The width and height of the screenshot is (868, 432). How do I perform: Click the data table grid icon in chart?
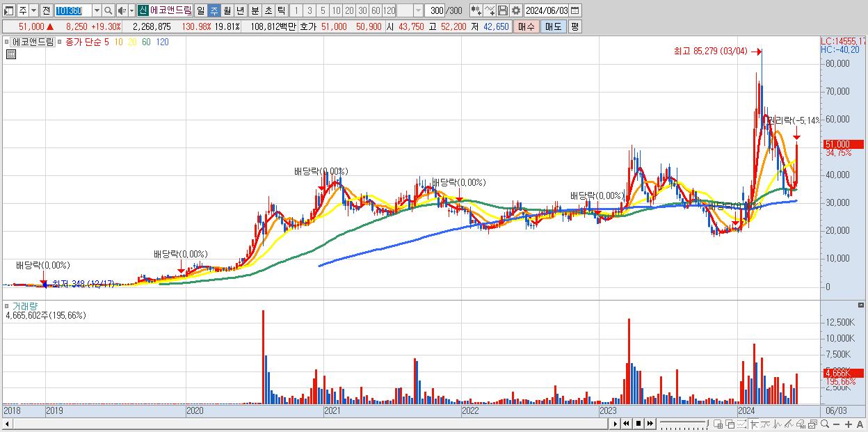point(11,54)
